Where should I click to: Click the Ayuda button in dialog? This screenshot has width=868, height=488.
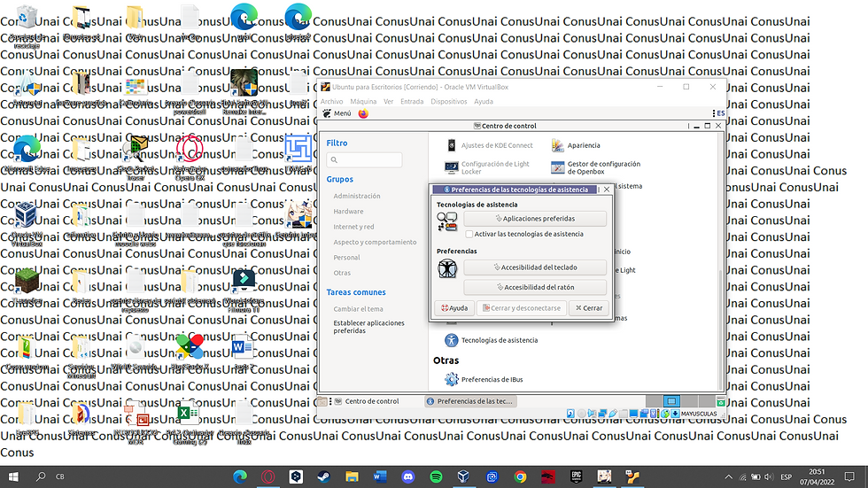(454, 308)
